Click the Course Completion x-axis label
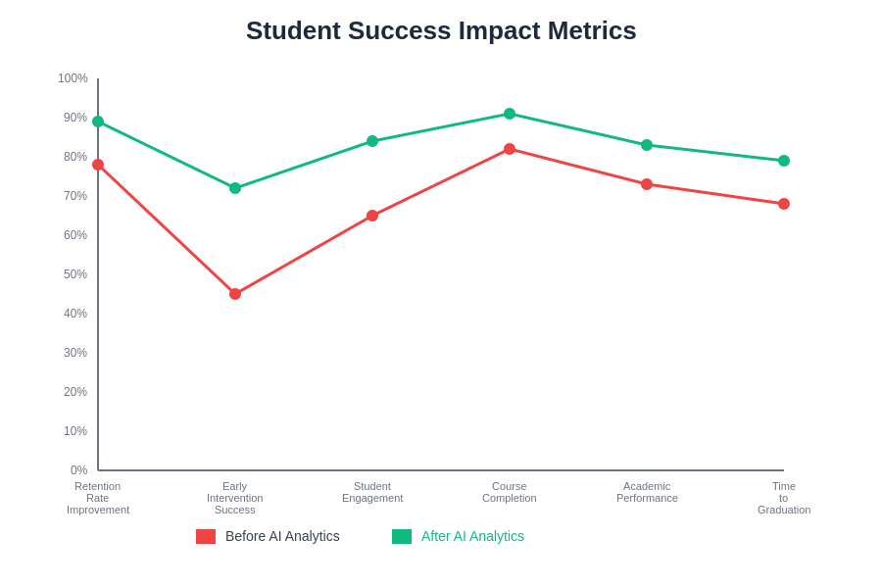This screenshot has width=882, height=588. 510,492
